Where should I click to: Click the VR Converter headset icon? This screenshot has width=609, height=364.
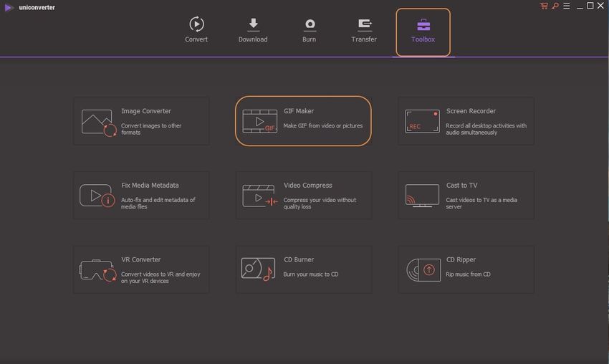point(97,270)
